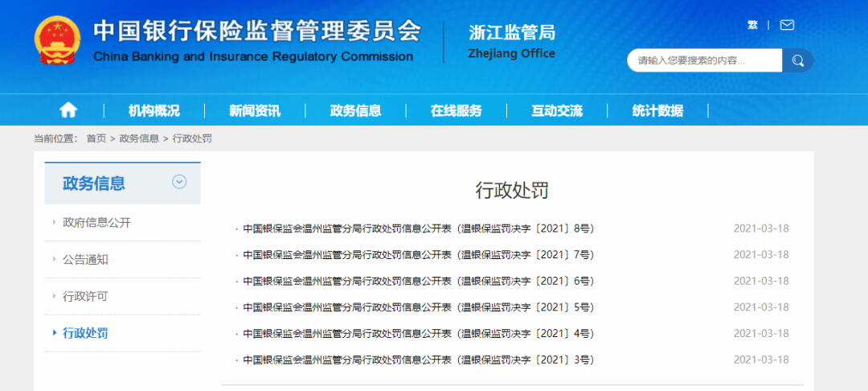868x391 pixels.
Task: Open penalty notice 〔2021〕3号
Action: coord(419,360)
